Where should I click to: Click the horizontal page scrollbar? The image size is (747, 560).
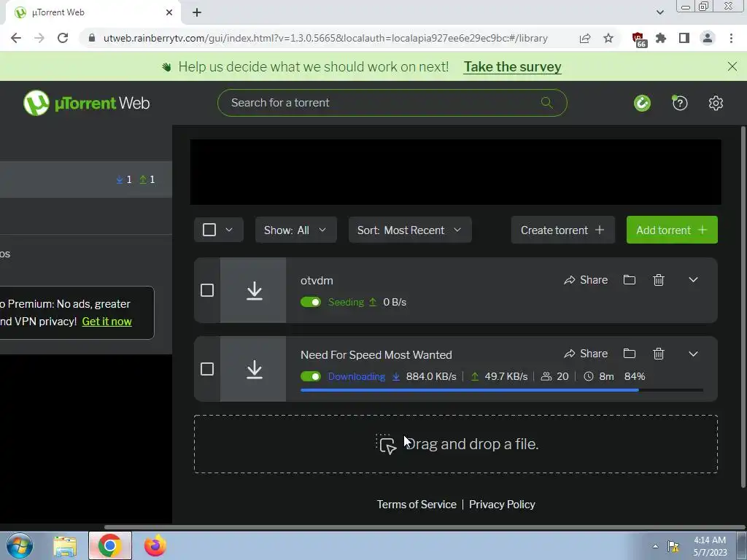point(424,527)
